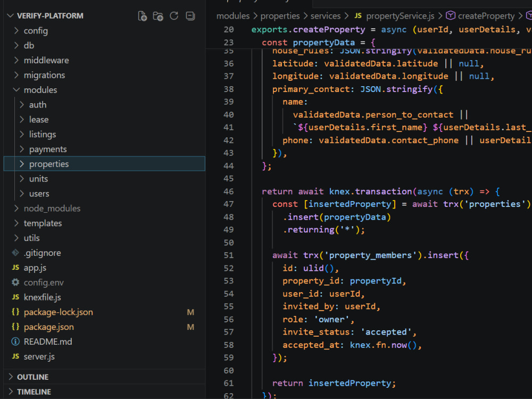Place cursor on 'knex.transaction' text
Screen dimensions: 532x399
[370, 192]
